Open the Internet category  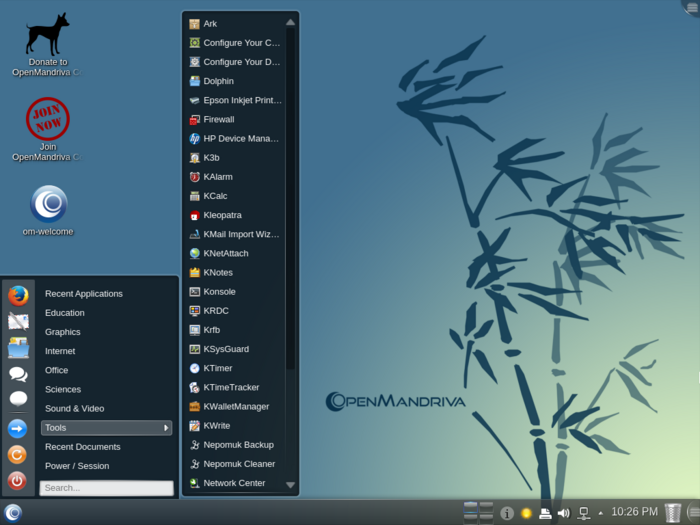[60, 351]
